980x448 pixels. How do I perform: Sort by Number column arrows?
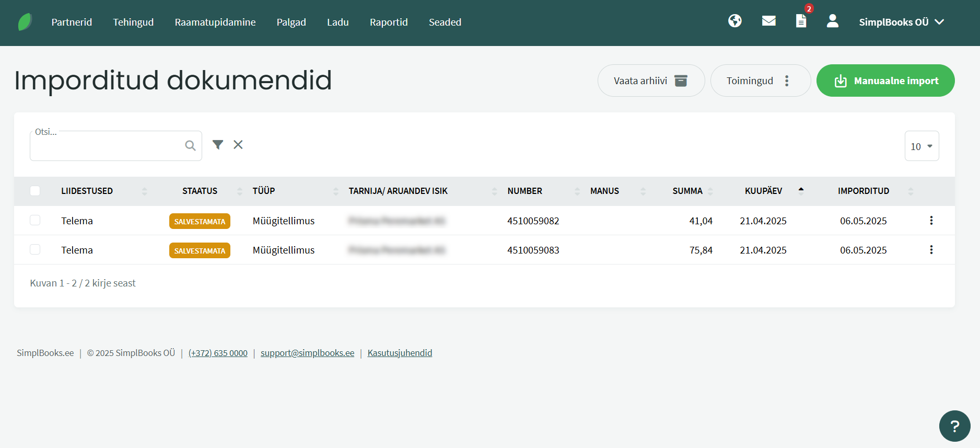point(577,191)
